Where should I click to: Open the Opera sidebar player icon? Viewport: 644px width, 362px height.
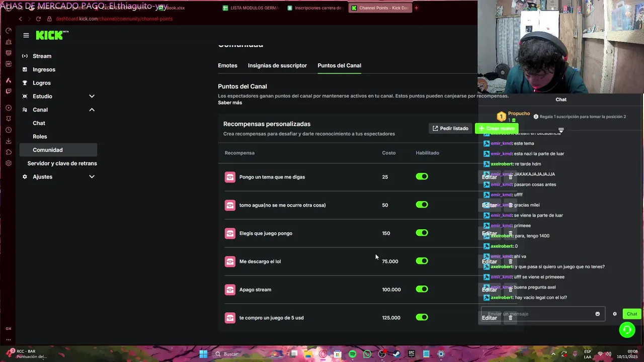[x=9, y=108]
